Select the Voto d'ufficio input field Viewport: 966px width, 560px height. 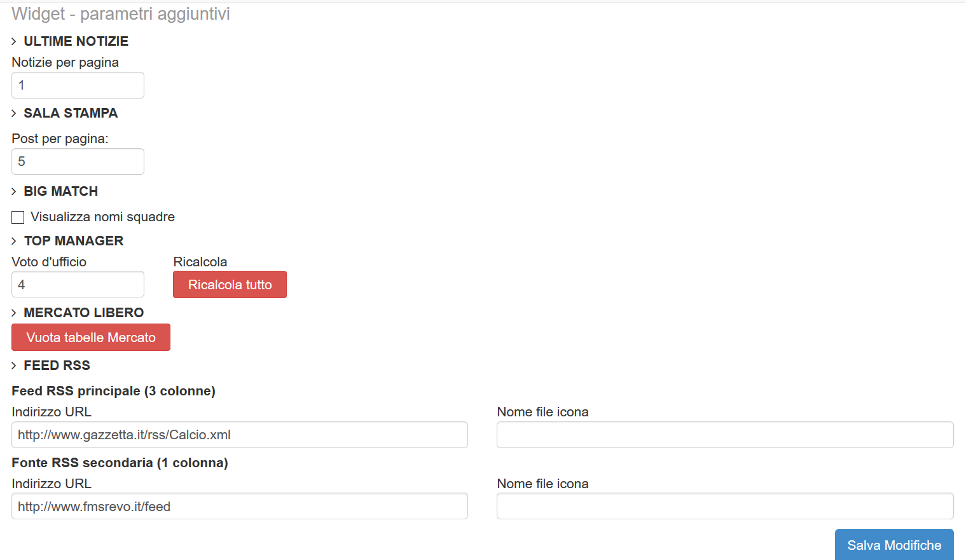(78, 285)
